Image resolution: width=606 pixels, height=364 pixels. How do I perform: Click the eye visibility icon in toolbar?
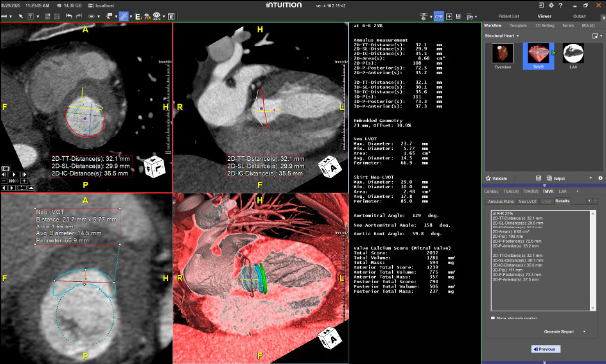click(156, 16)
